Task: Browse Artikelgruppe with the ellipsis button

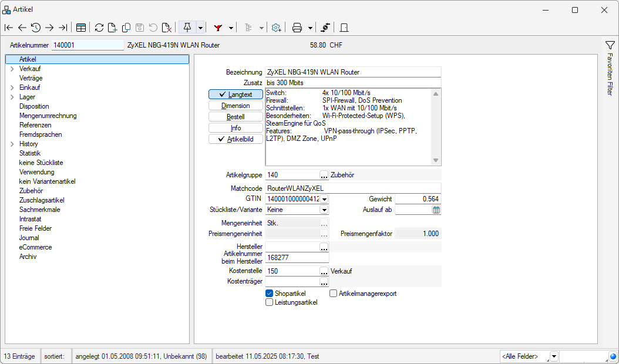Action: (x=324, y=174)
